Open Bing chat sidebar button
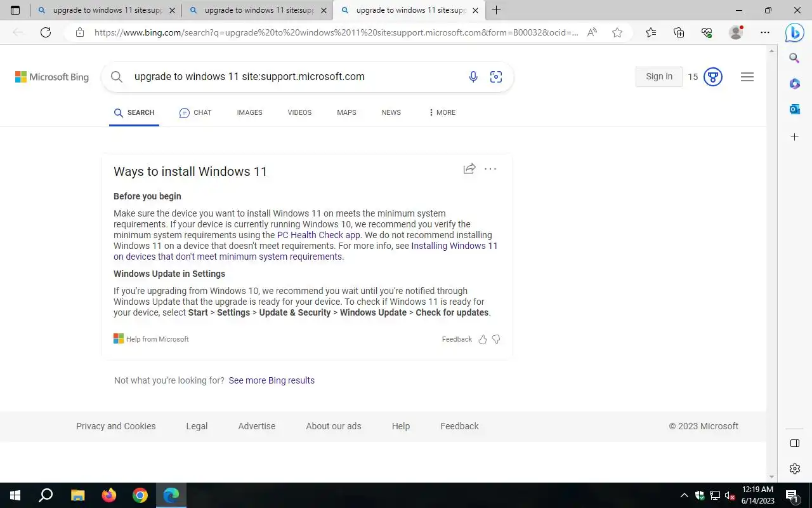812x508 pixels. (x=794, y=32)
